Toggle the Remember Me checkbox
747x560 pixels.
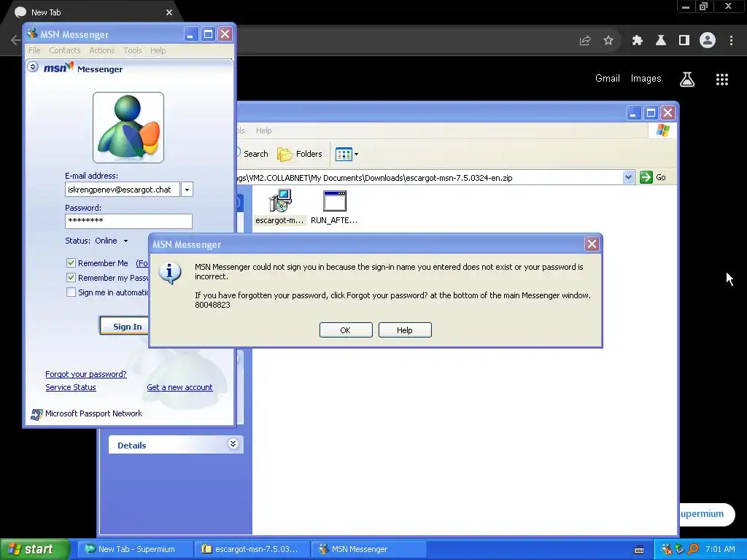pyautogui.click(x=71, y=262)
